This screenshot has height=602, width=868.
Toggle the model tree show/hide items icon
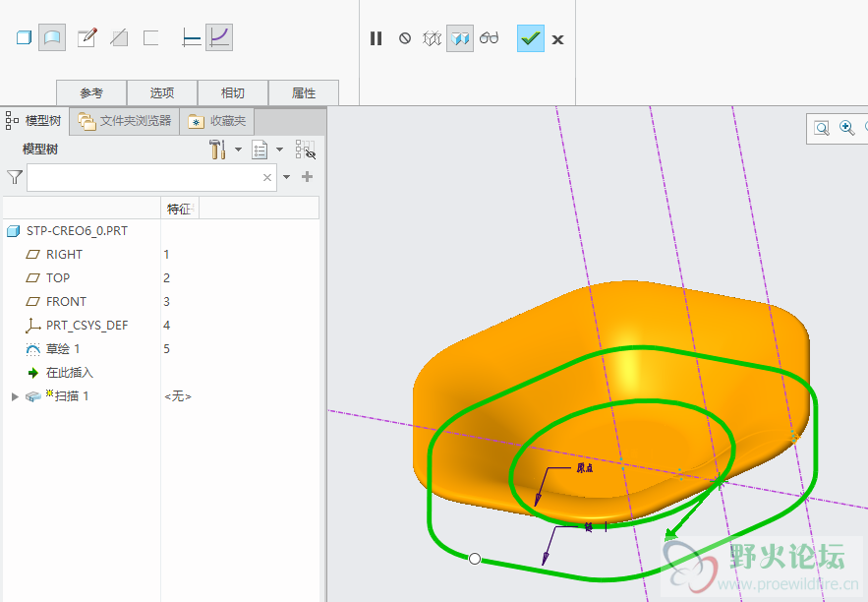[305, 150]
